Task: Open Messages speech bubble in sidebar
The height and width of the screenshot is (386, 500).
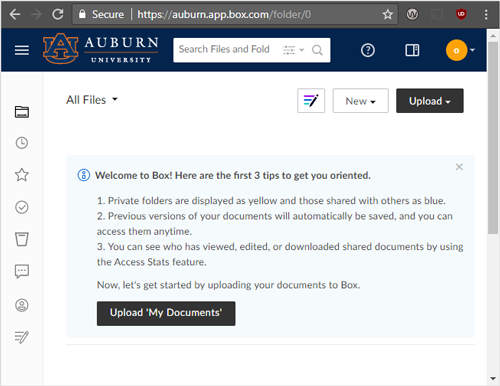Action: [x=22, y=271]
